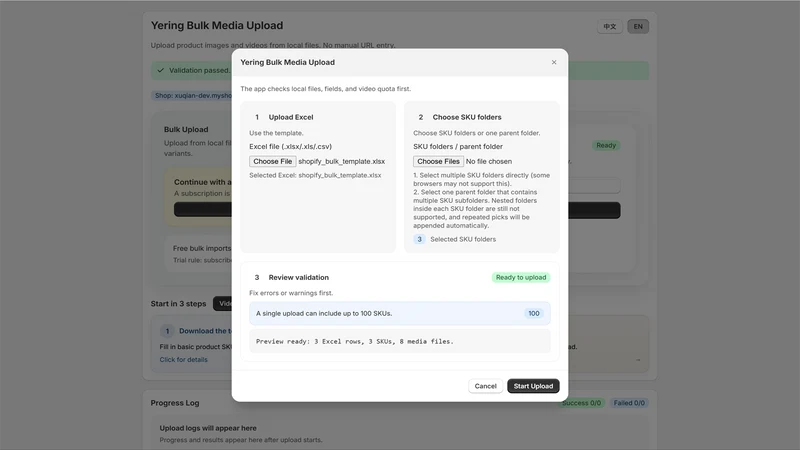This screenshot has width=800, height=450.
Task: Close the Yering Bulk Media Upload dialog
Action: (x=554, y=62)
